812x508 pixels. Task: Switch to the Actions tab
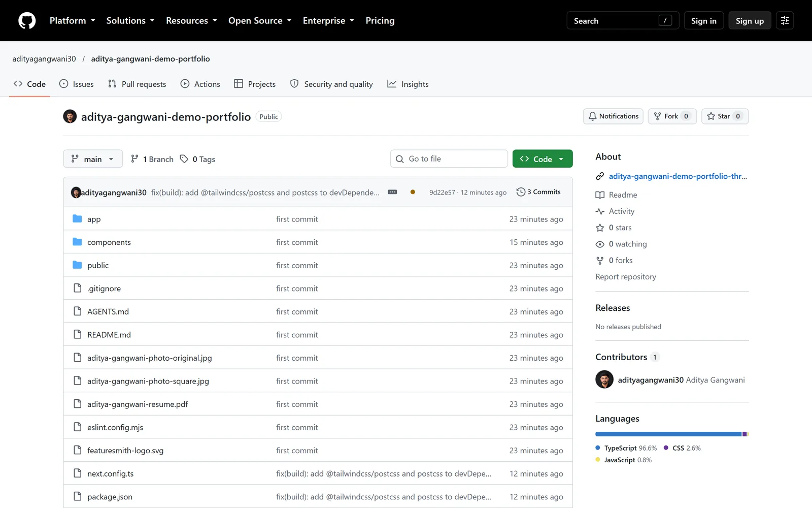(x=200, y=84)
